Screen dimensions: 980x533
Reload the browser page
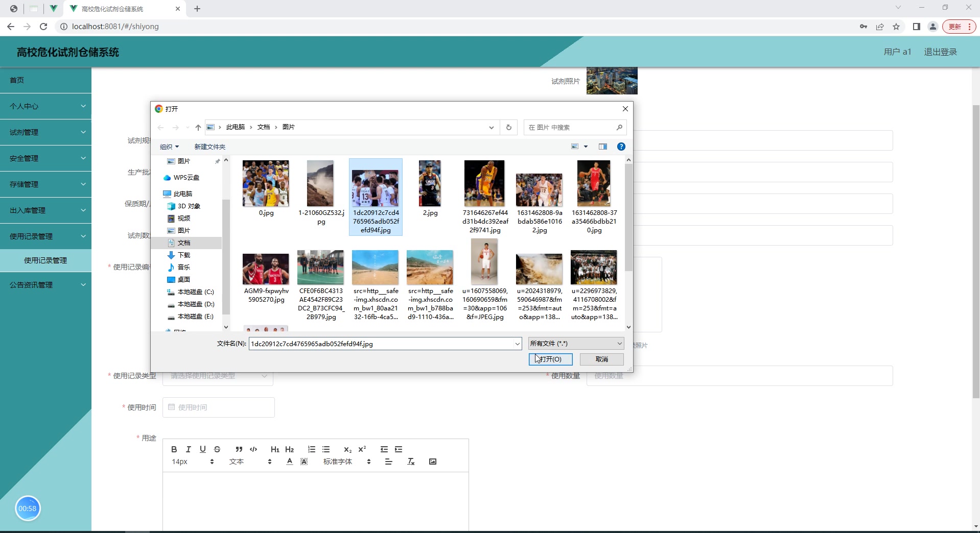coord(43,27)
